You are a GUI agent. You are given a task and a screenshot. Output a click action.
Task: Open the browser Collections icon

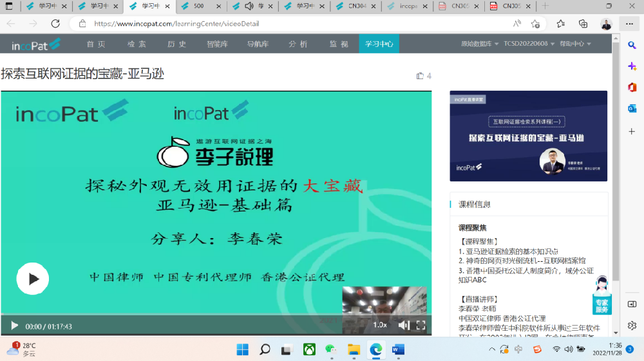pyautogui.click(x=583, y=24)
